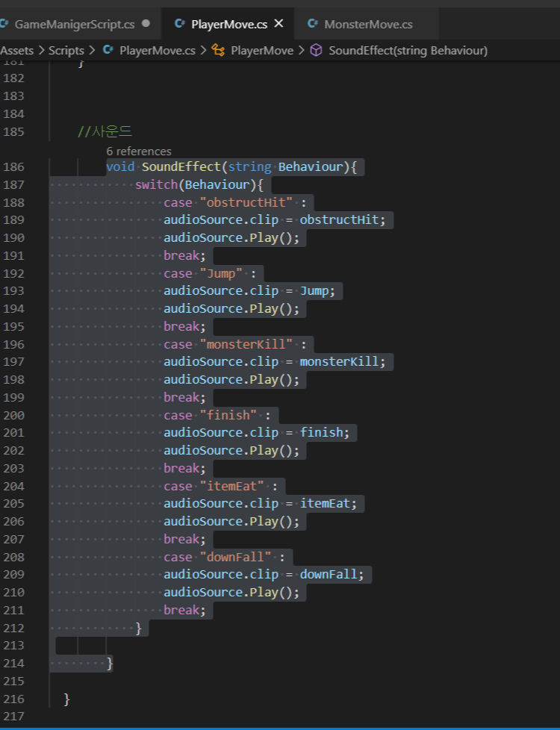Click obstructHit variable on line 189
Viewport: 560px width, 730px height.
[339, 219]
